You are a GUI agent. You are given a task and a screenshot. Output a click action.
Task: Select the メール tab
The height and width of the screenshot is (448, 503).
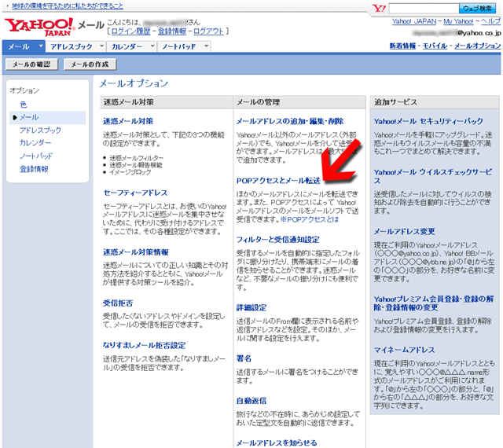tap(19, 46)
